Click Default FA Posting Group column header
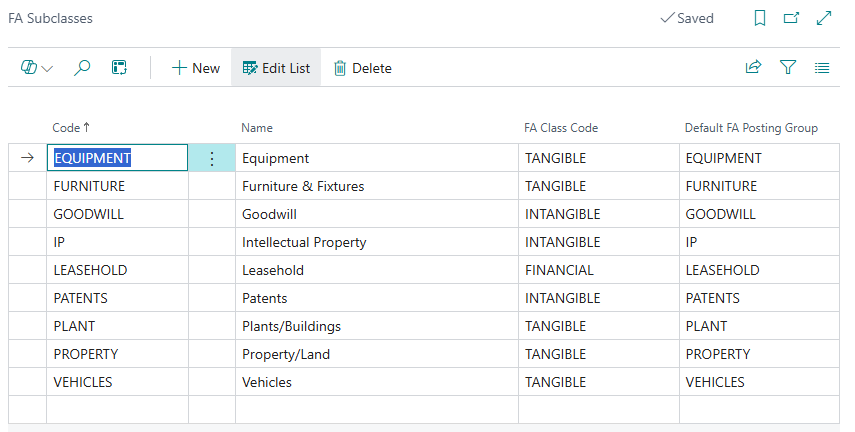Screen dimensions: 855x432 [751, 128]
